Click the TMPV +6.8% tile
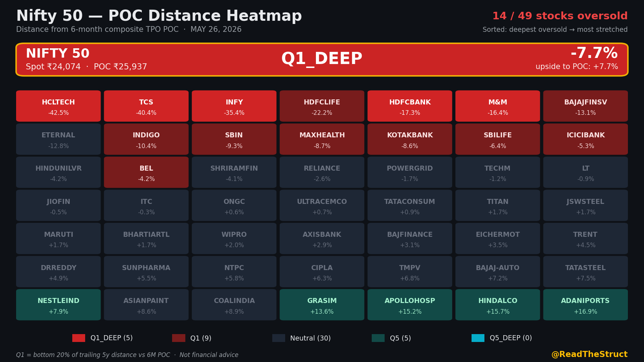This screenshot has width=644, height=362. [x=410, y=271]
